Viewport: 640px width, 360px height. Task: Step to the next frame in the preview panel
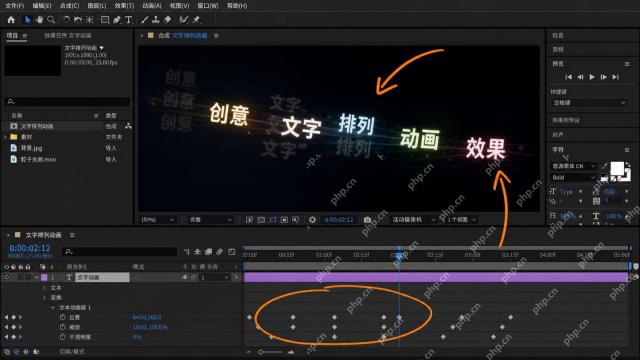tap(604, 77)
